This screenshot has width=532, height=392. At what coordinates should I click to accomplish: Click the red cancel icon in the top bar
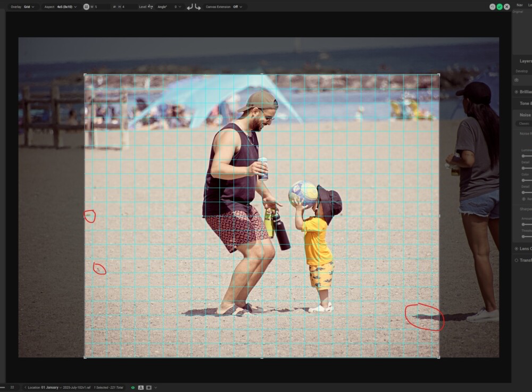click(506, 6)
